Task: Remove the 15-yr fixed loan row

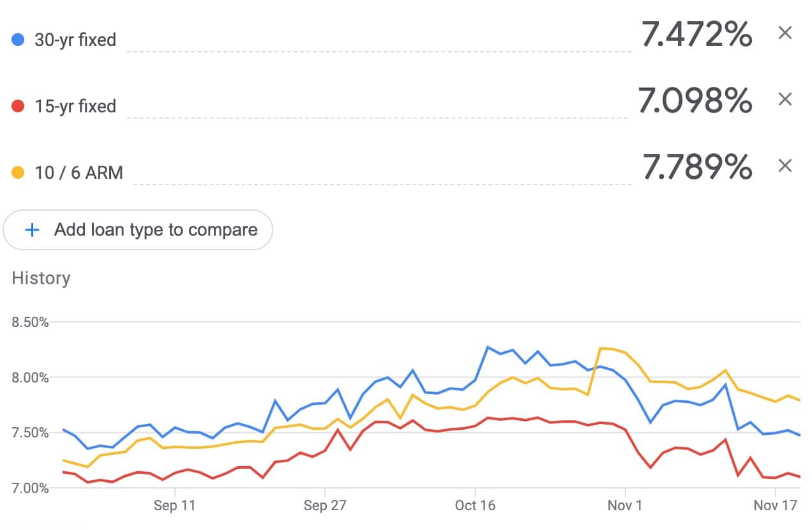Action: [785, 100]
